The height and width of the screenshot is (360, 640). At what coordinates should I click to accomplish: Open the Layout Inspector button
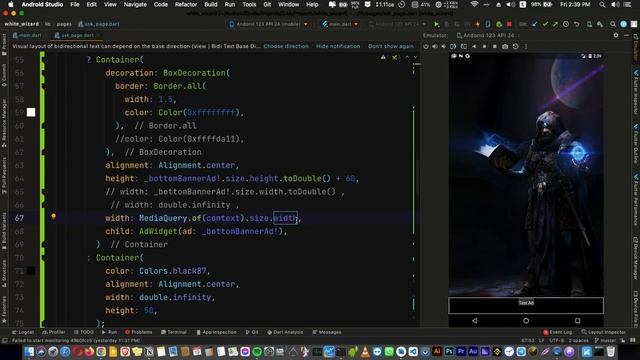pyautogui.click(x=603, y=332)
